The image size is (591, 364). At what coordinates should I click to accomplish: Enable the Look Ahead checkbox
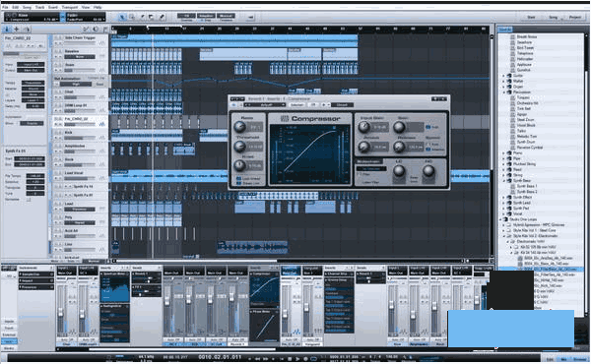pos(238,178)
